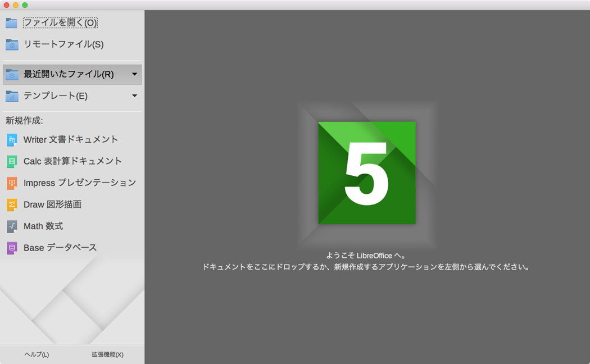
Task: Create a new Impress プレゼンテーション
Action: (x=80, y=183)
